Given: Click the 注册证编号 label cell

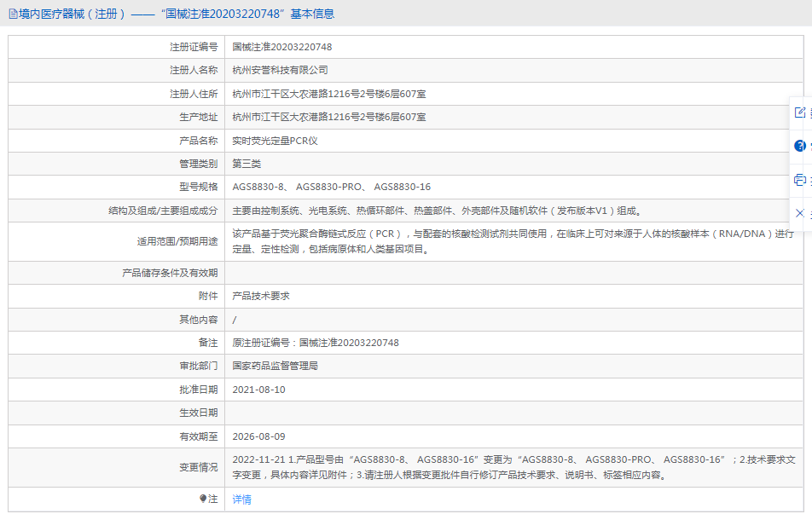Looking at the screenshot, I should (194, 47).
